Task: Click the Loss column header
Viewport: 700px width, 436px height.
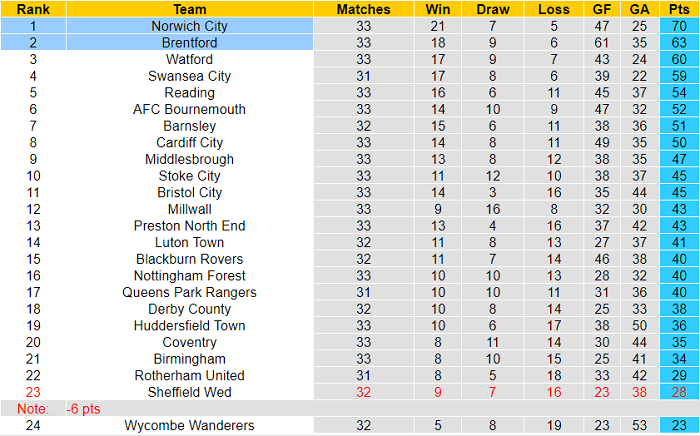Action: click(553, 9)
